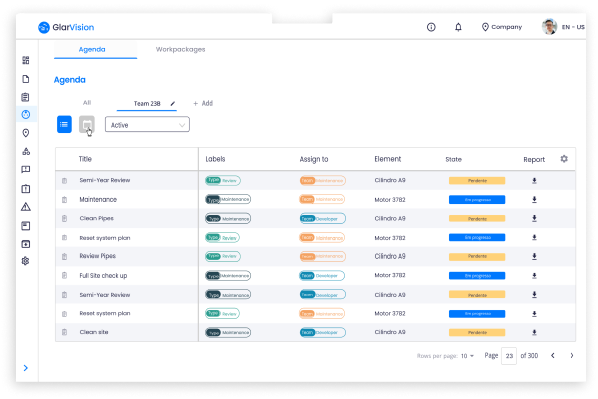The image size is (598, 399).
Task: Open the user profile avatar
Action: pos(549,27)
